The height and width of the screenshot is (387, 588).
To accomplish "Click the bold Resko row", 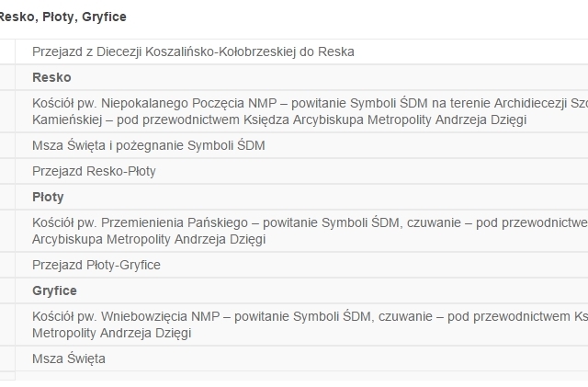I will point(301,77).
